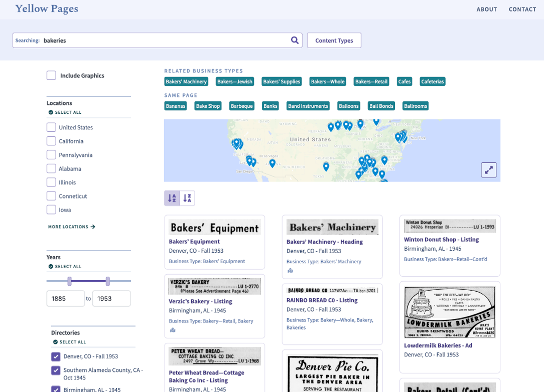Select Ballrooms tag
544x392 pixels.
click(416, 106)
